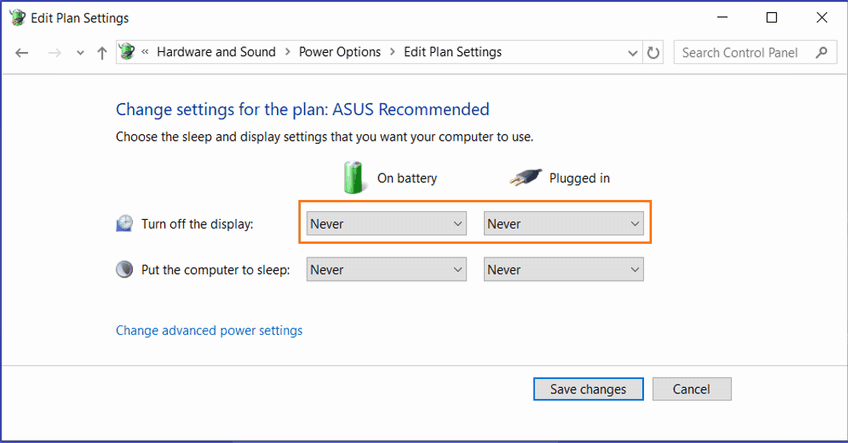Focus the Search Control Panel field

click(x=745, y=52)
